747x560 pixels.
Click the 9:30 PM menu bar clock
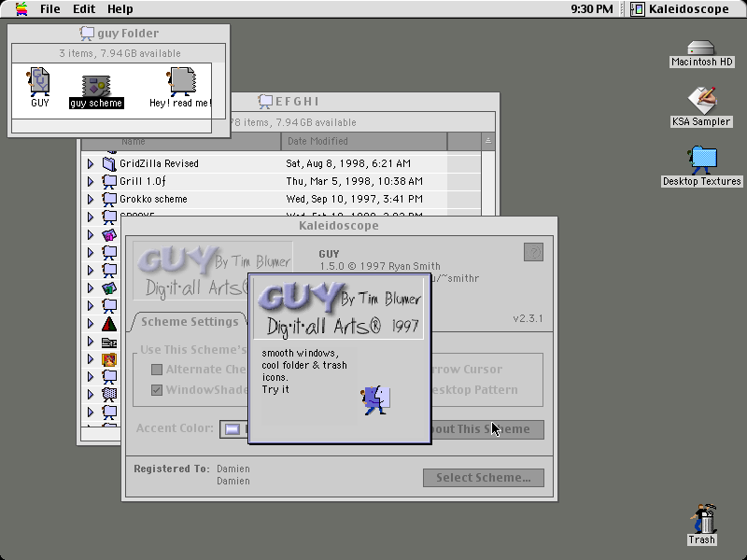[592, 8]
